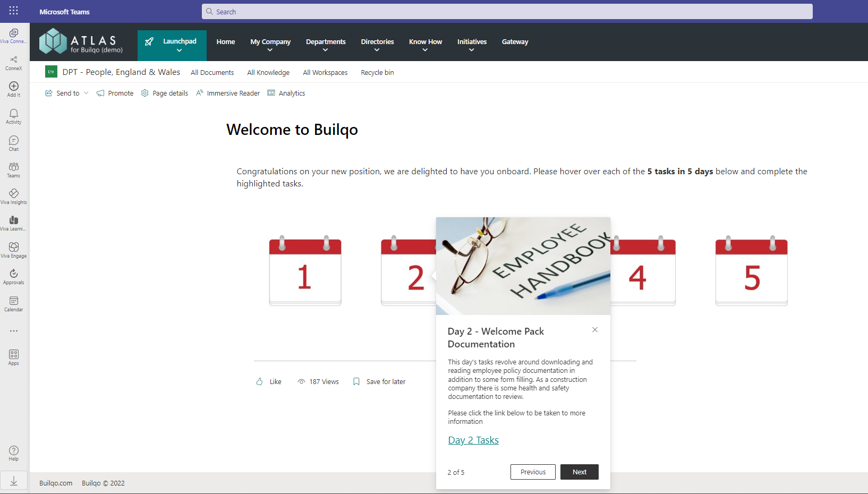
Task: Open Viva Engage from the left rail
Action: (14, 249)
